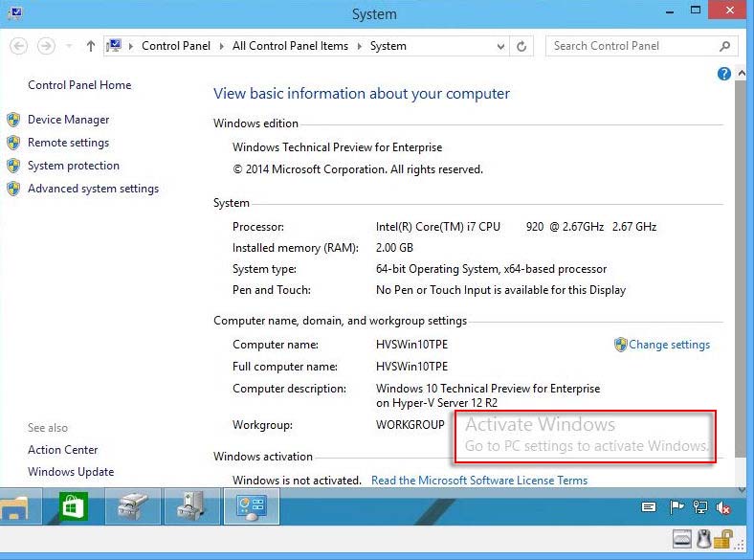This screenshot has width=754, height=560.
Task: Click the 2.00 GB installed memory value
Action: (x=394, y=248)
